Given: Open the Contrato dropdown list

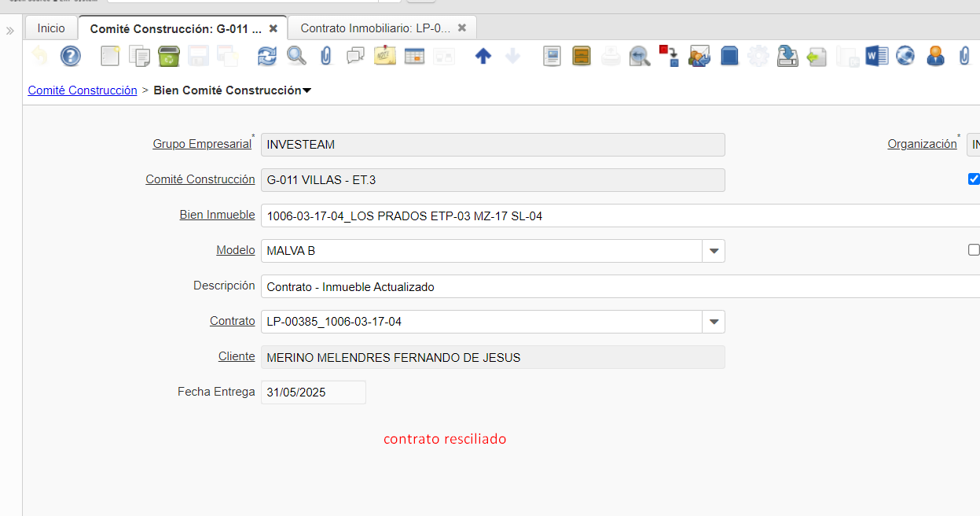Looking at the screenshot, I should (x=714, y=322).
